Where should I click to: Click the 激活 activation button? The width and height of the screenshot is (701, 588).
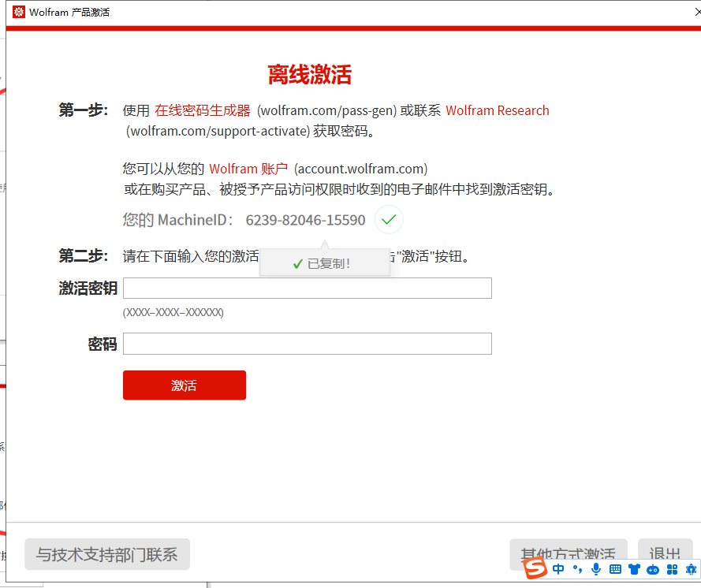pyautogui.click(x=184, y=385)
